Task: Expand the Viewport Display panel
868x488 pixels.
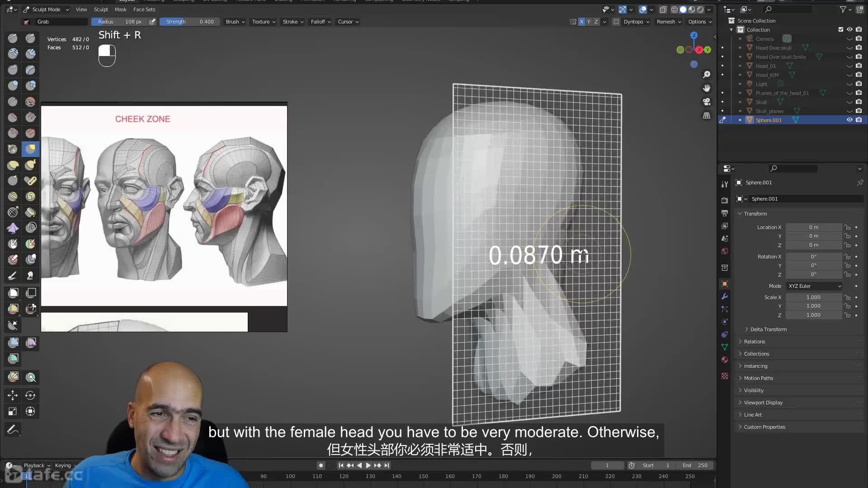Action: 763,403
